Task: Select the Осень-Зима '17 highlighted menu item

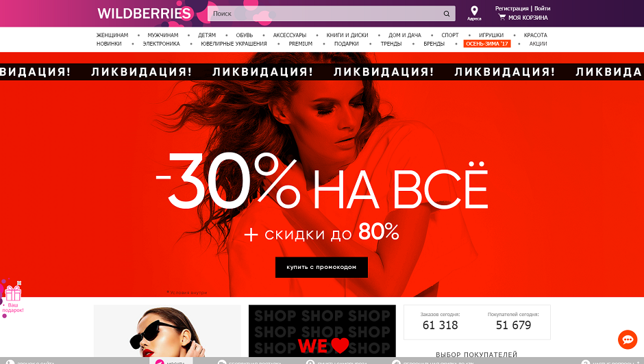Action: tap(486, 44)
